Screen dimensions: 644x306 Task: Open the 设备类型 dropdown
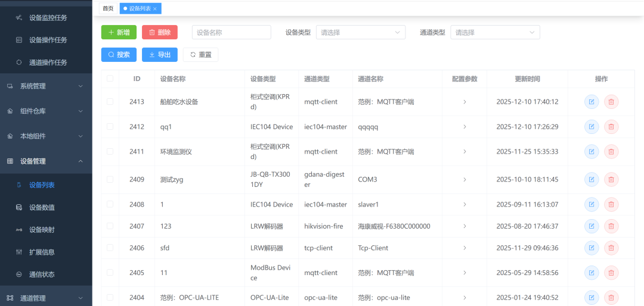[x=360, y=33]
